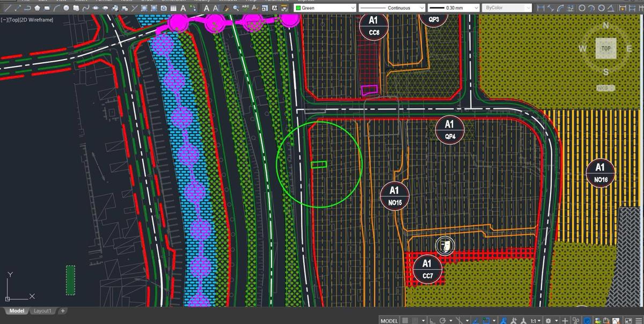The height and width of the screenshot is (324, 644).
Task: Insert a Table from draw toolbar
Action: [x=173, y=8]
